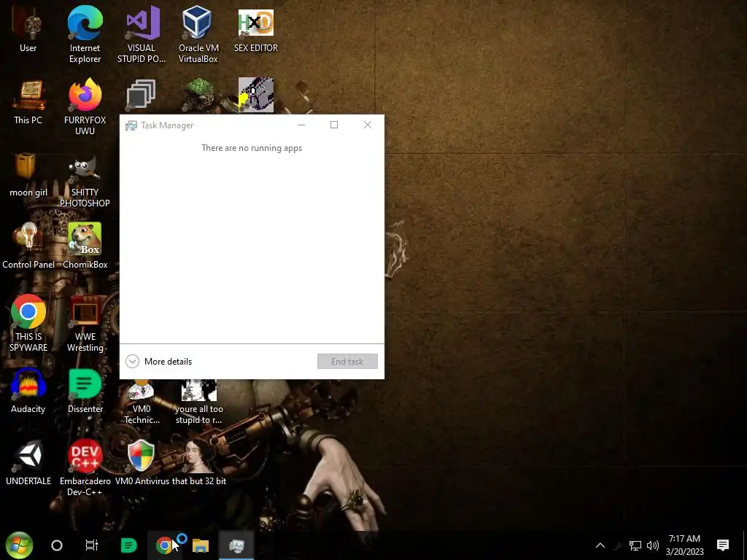
Task: Select the HxD hex editor desktop icon
Action: pos(256,29)
